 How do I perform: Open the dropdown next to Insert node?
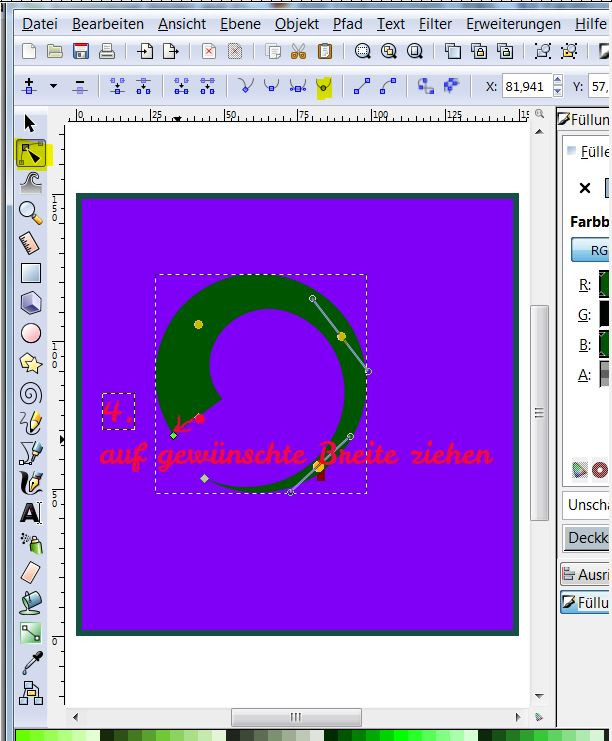pos(53,86)
